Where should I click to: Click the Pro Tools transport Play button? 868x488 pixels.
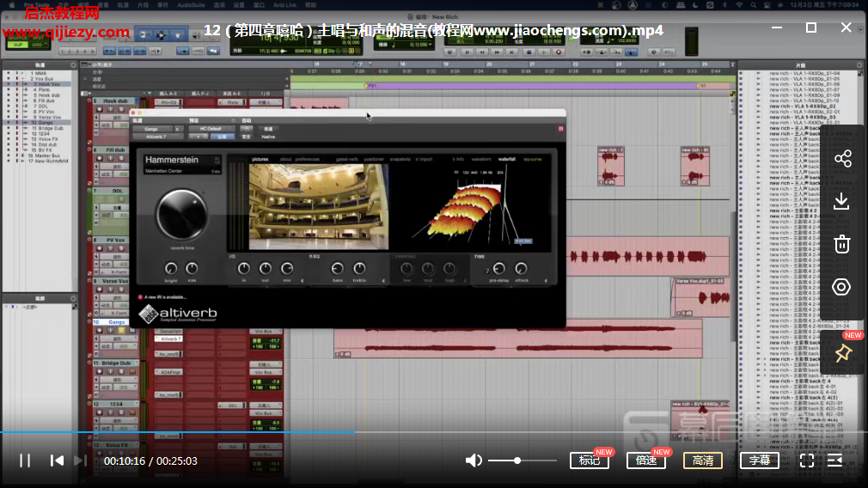[544, 52]
